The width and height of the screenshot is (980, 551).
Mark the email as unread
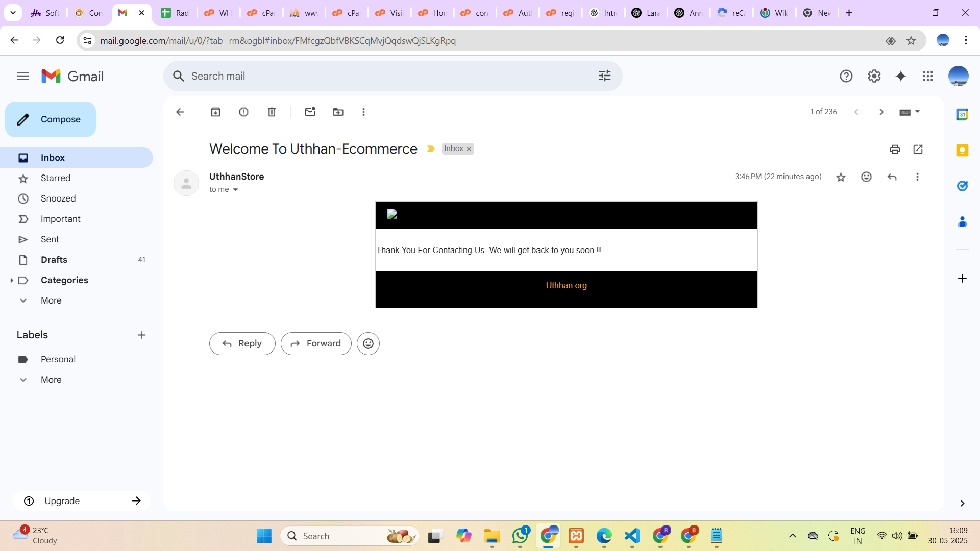tap(310, 112)
